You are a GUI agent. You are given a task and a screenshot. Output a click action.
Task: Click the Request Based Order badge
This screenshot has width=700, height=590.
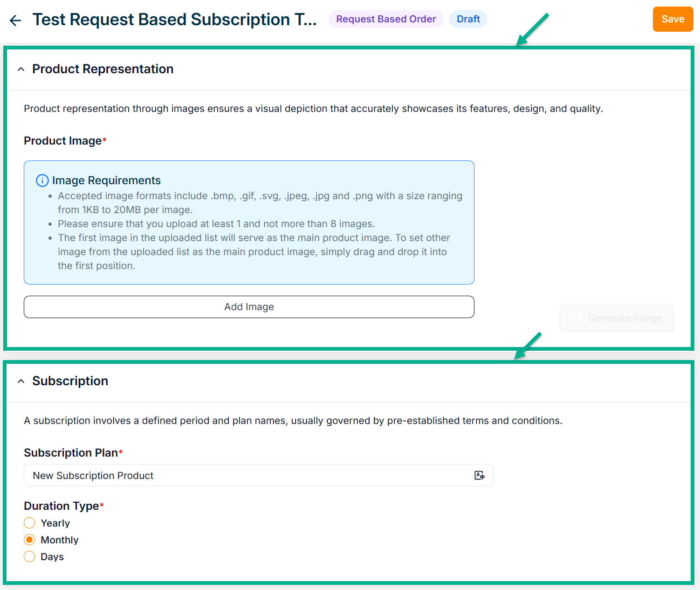pos(386,19)
